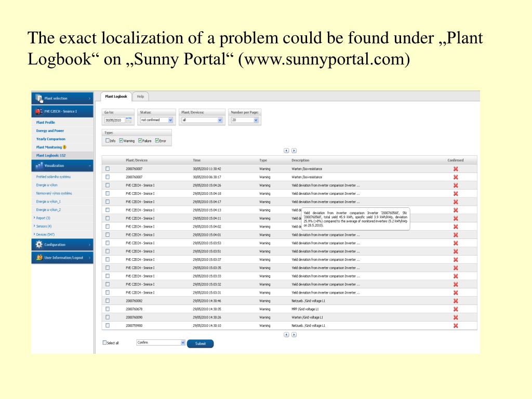Click red X for 29/05/2010 15:03:53 entry

coord(456,243)
